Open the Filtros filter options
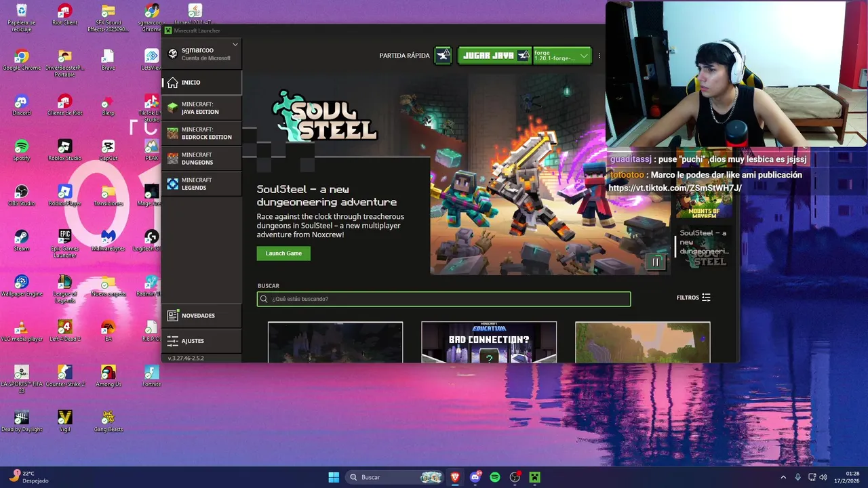Screen dimensions: 868x488 [x=693, y=298]
